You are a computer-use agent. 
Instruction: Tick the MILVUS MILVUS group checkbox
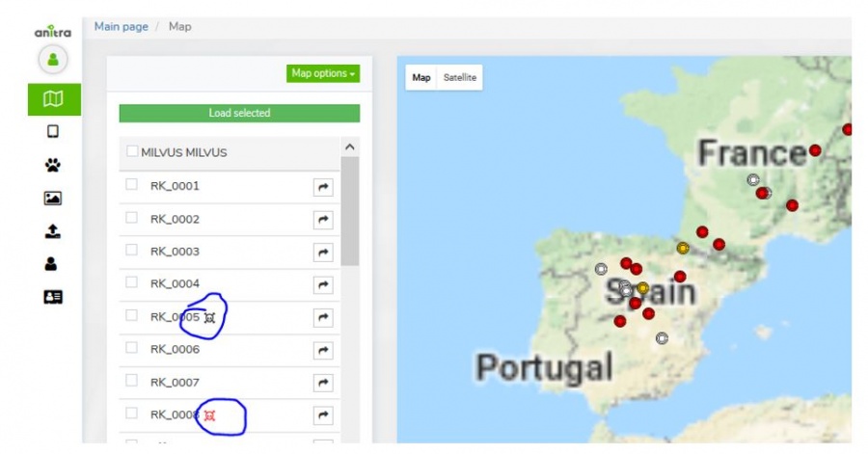[133, 152]
